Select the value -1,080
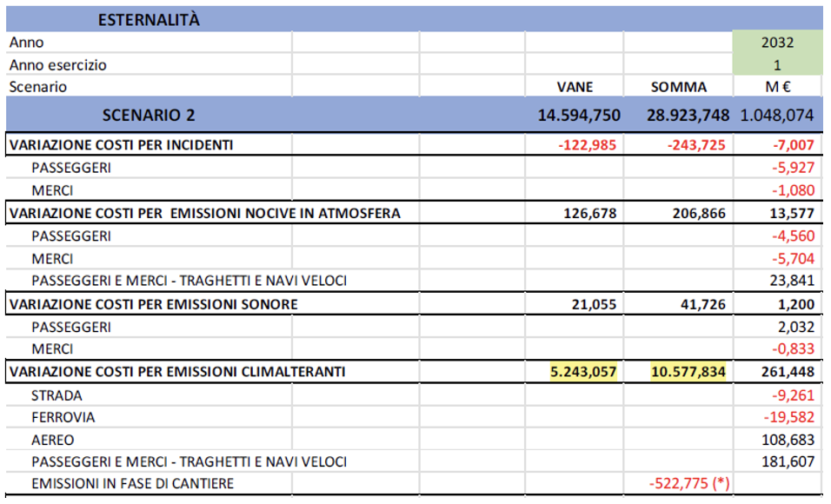The width and height of the screenshot is (831, 504). coord(793,190)
